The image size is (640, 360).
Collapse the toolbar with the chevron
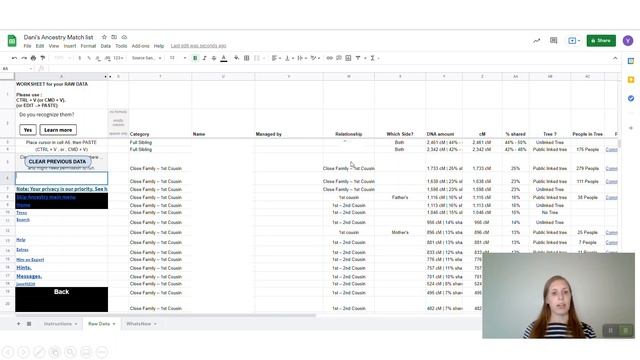pos(615,58)
